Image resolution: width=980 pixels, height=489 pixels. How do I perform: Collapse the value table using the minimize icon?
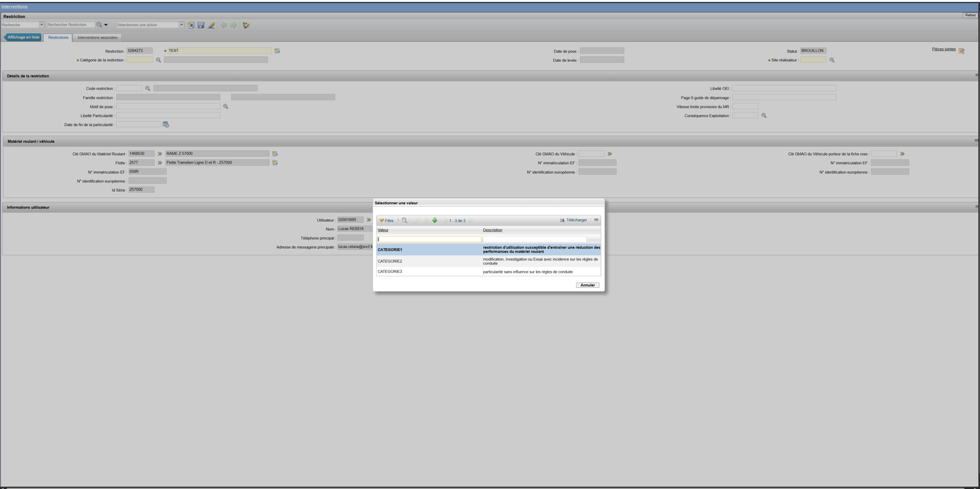pos(596,220)
